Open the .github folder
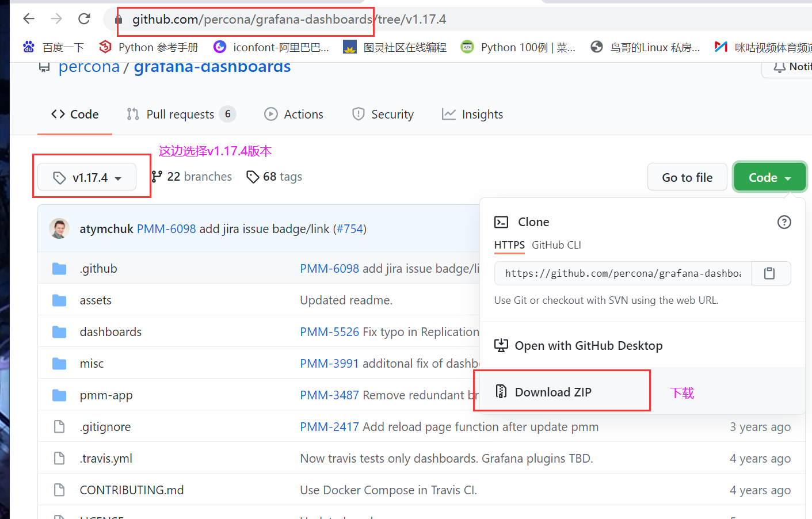 pos(98,269)
